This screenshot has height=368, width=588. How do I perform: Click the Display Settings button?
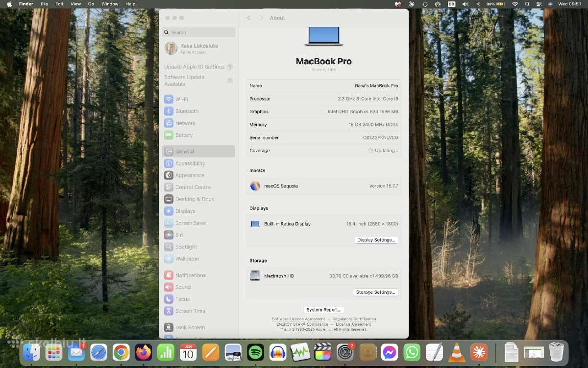pos(376,240)
